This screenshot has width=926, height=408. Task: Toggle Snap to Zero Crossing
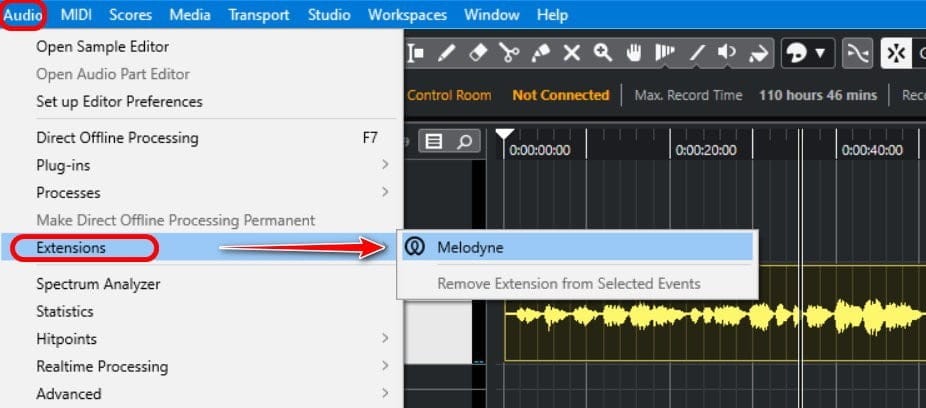(856, 54)
